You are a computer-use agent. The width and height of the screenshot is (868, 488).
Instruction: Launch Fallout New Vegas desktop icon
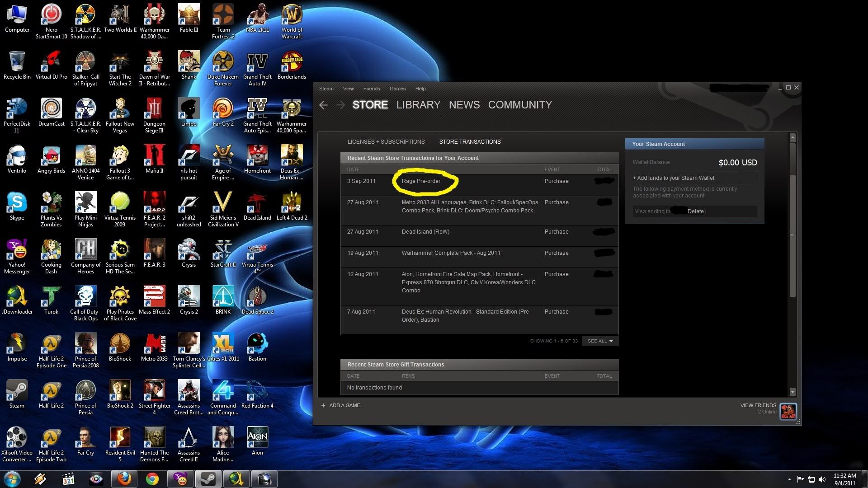120,115
